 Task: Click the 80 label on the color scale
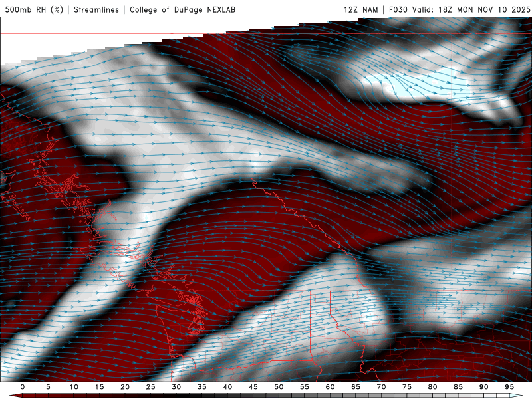tap(432, 387)
